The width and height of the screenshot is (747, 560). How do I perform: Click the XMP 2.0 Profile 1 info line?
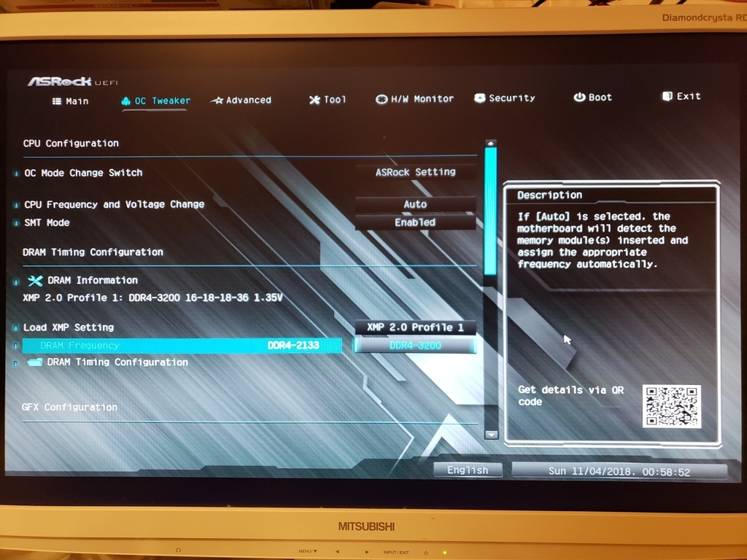(x=152, y=297)
